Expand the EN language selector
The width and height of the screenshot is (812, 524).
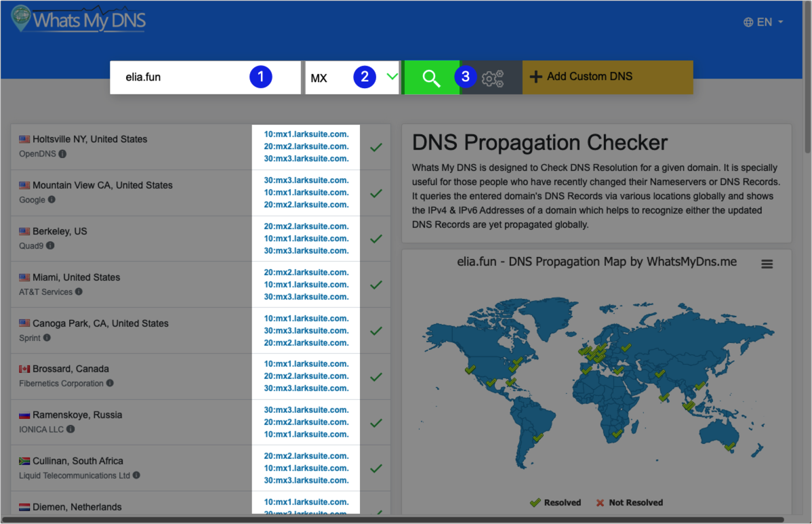tap(763, 22)
